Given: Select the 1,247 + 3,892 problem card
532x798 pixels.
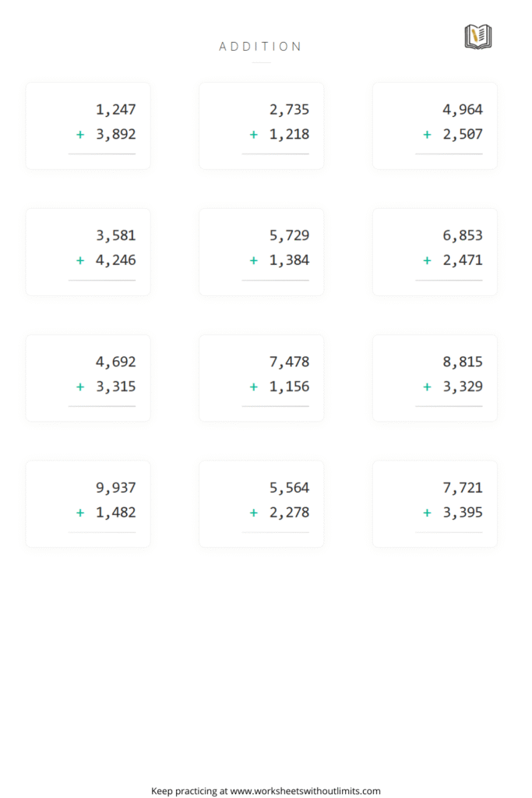Looking at the screenshot, I should [88, 125].
